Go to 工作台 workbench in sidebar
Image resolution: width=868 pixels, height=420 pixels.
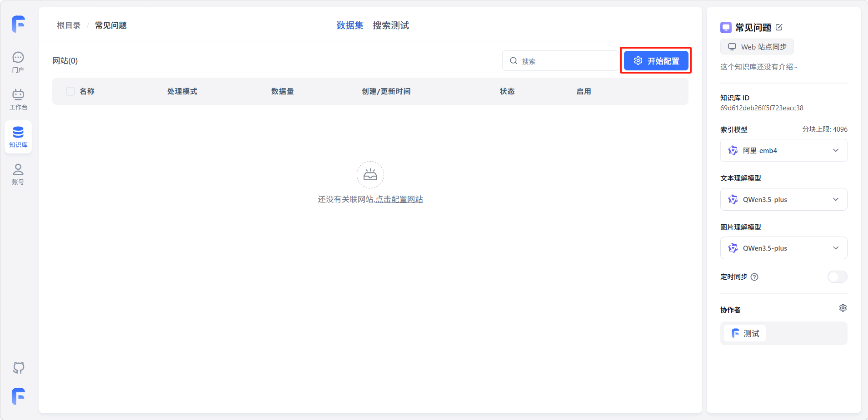point(18,99)
